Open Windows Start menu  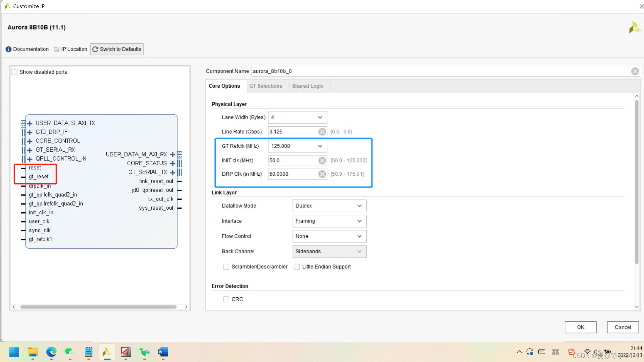(x=14, y=352)
